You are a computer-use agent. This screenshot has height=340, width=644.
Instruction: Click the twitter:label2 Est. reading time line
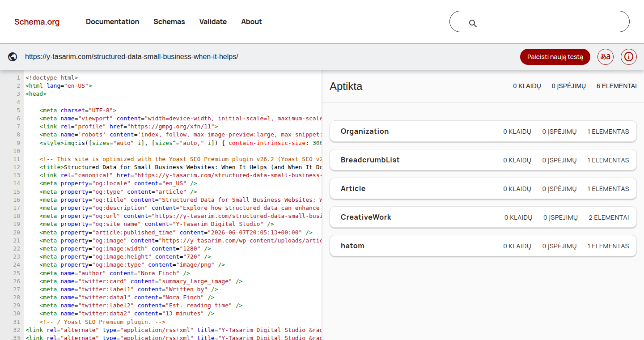click(x=141, y=306)
